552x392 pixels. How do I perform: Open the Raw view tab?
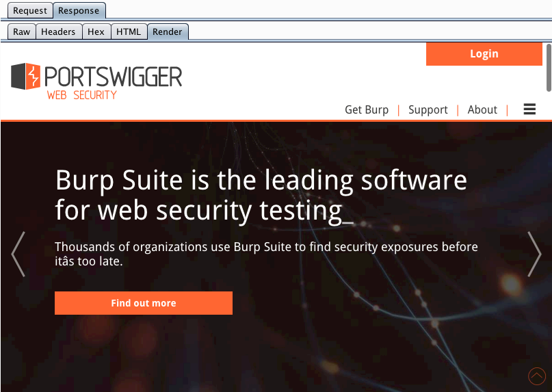21,31
